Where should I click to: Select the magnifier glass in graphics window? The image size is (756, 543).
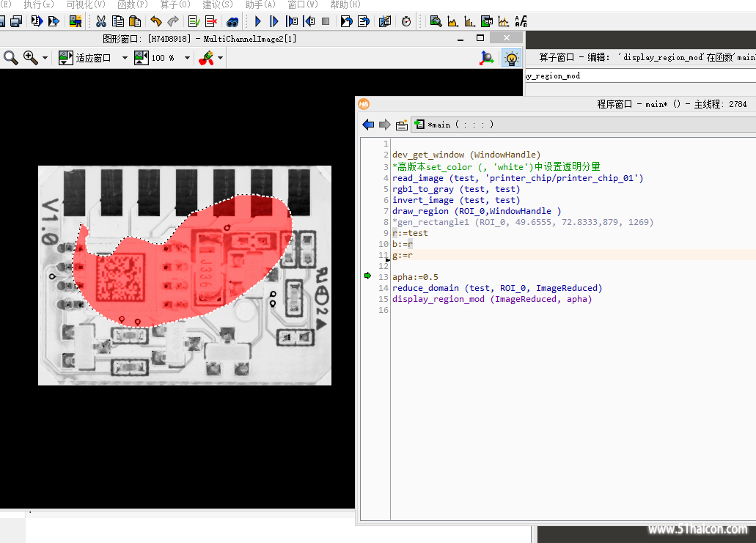coord(10,58)
